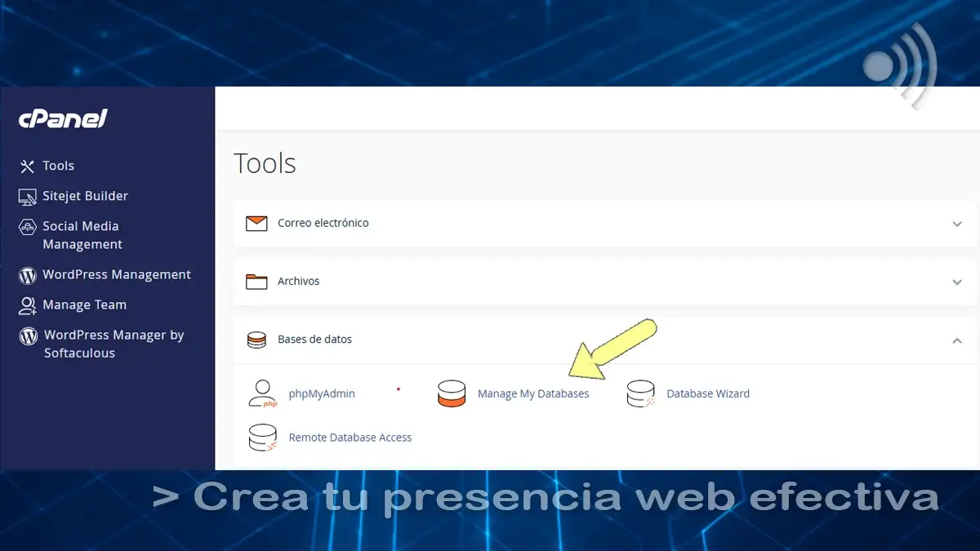Viewport: 980px width, 551px height.
Task: Click the Database Wizard icon
Action: 640,393
